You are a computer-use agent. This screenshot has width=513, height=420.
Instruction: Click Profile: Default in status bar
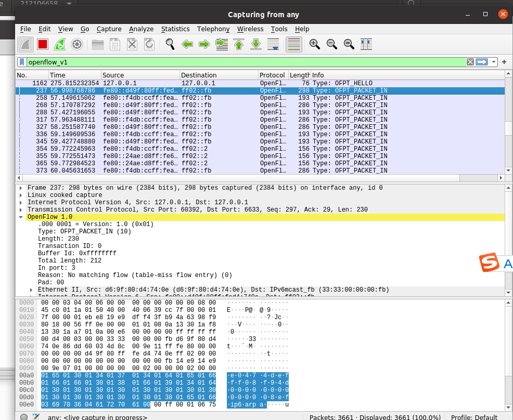(474, 417)
